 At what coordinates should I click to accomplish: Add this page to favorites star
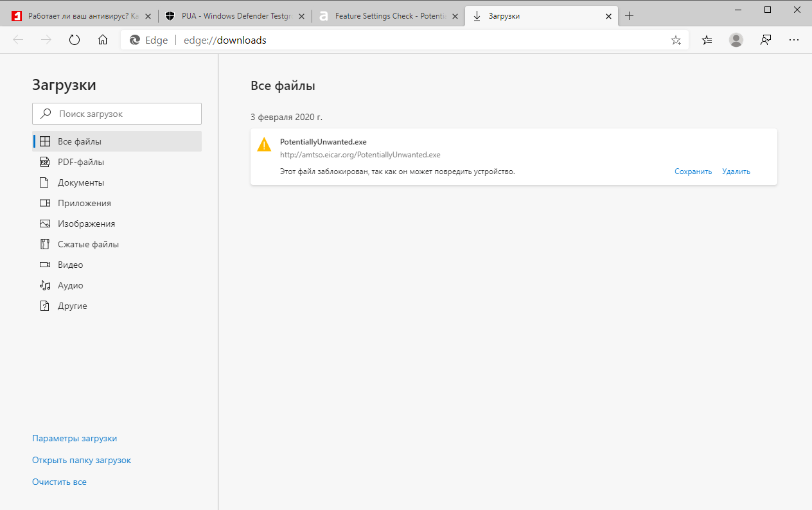coord(676,40)
